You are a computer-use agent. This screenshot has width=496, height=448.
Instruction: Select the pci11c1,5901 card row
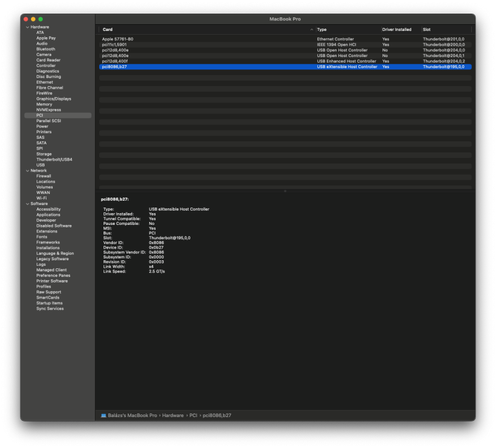[285, 45]
